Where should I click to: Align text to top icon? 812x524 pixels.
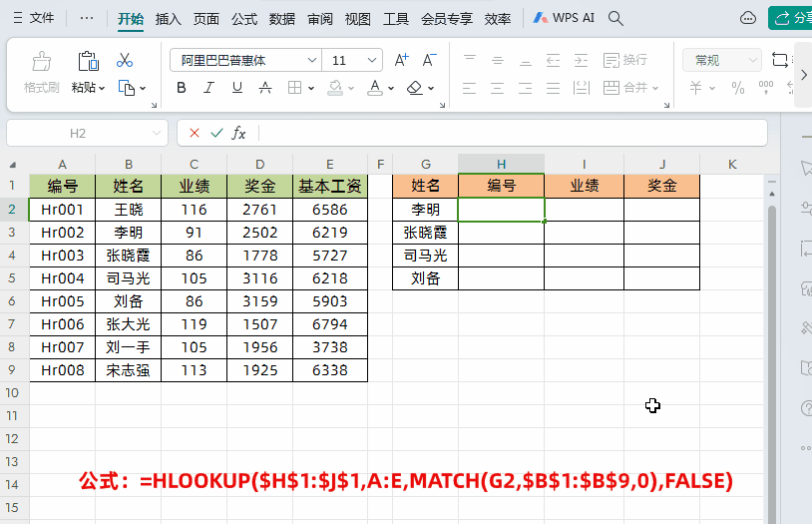click(x=470, y=60)
